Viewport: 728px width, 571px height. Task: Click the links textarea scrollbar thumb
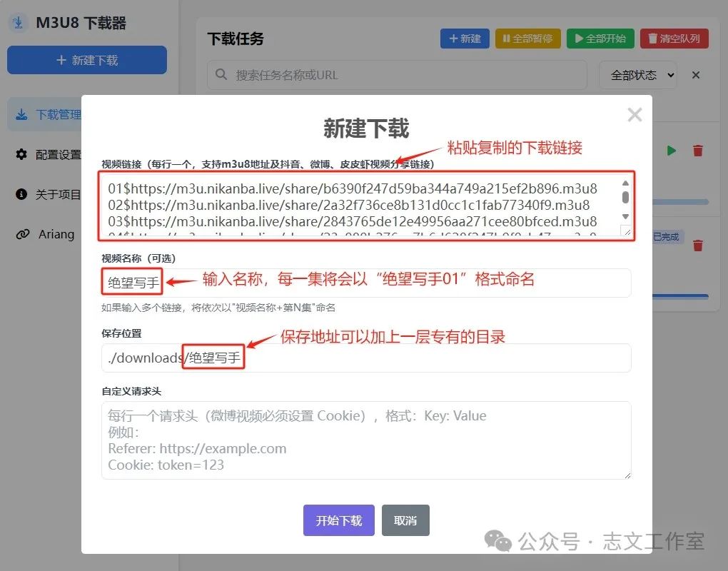[625, 197]
